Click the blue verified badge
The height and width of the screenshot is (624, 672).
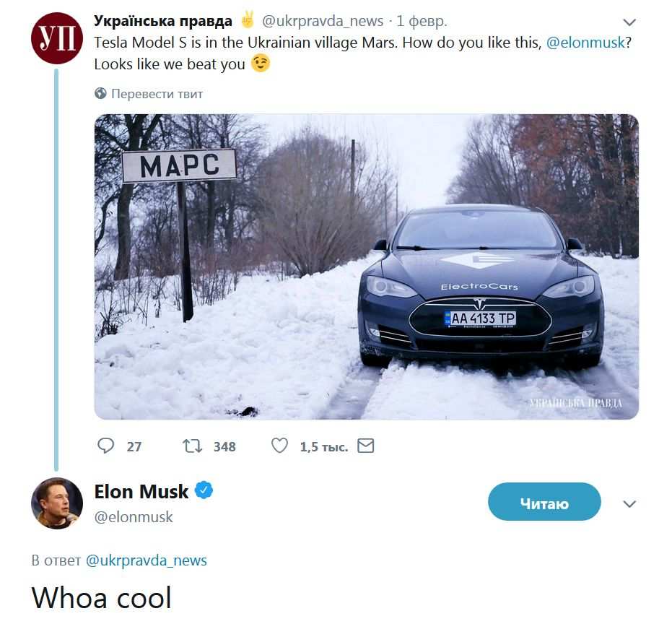204,491
